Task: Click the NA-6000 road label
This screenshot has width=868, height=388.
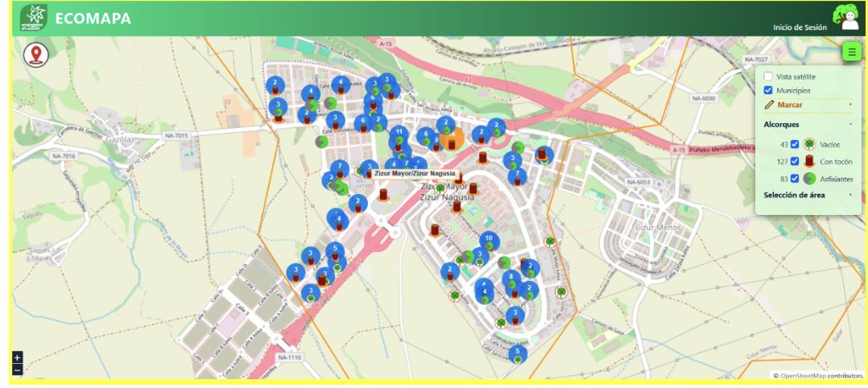Action: click(703, 98)
